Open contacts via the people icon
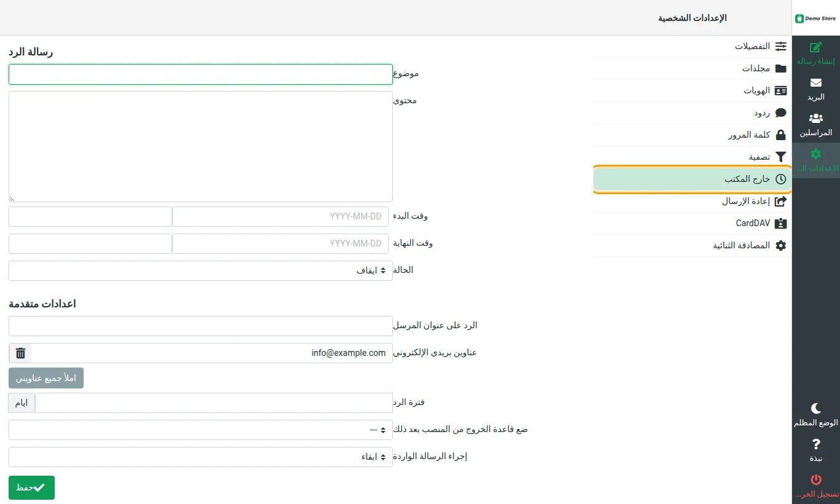Screen dimensions: 840x504 (x=816, y=119)
